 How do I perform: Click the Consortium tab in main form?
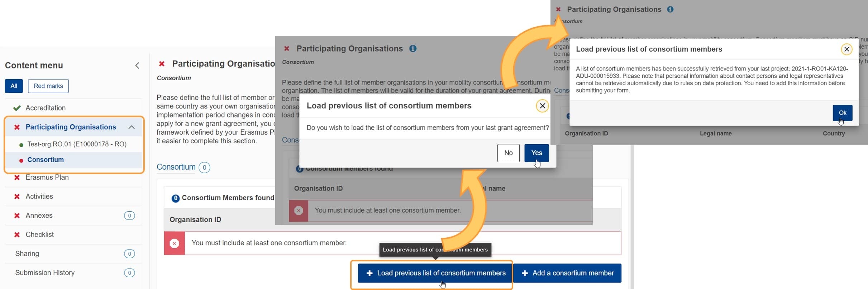(x=176, y=167)
